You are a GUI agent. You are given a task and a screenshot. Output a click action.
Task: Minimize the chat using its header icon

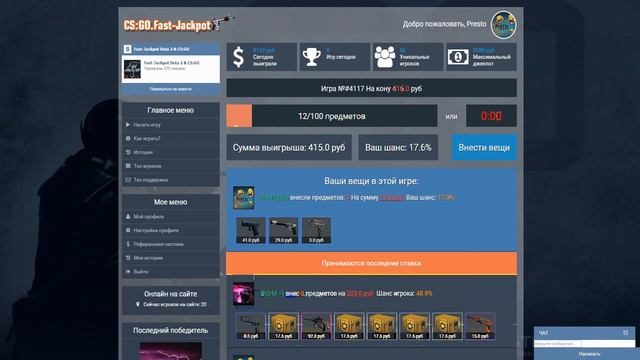[x=625, y=333]
